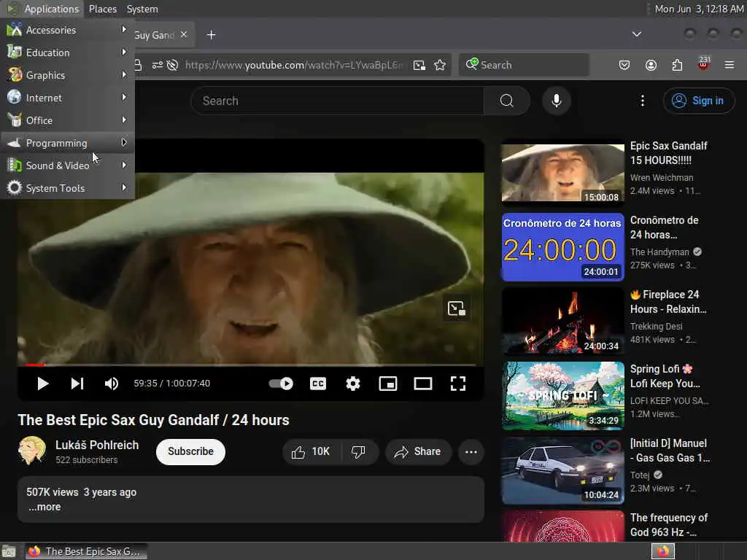Click show desktop icon in taskbar

(x=9, y=551)
